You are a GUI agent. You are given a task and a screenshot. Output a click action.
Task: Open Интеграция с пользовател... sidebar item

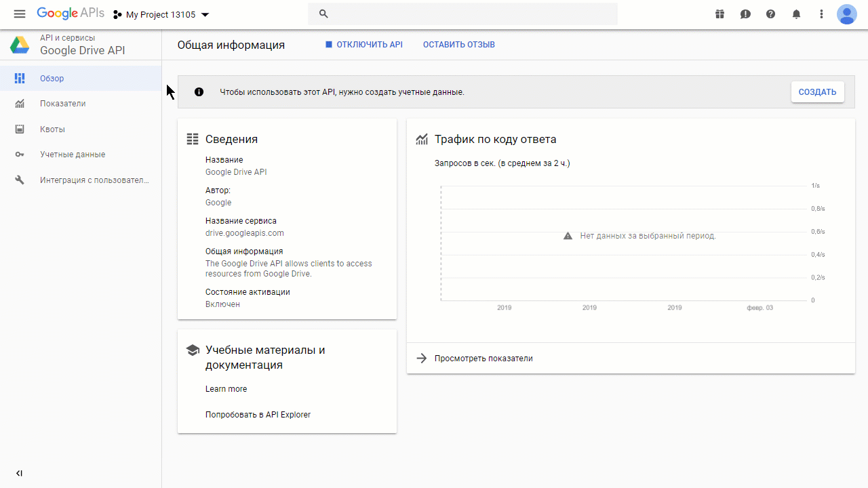81,180
